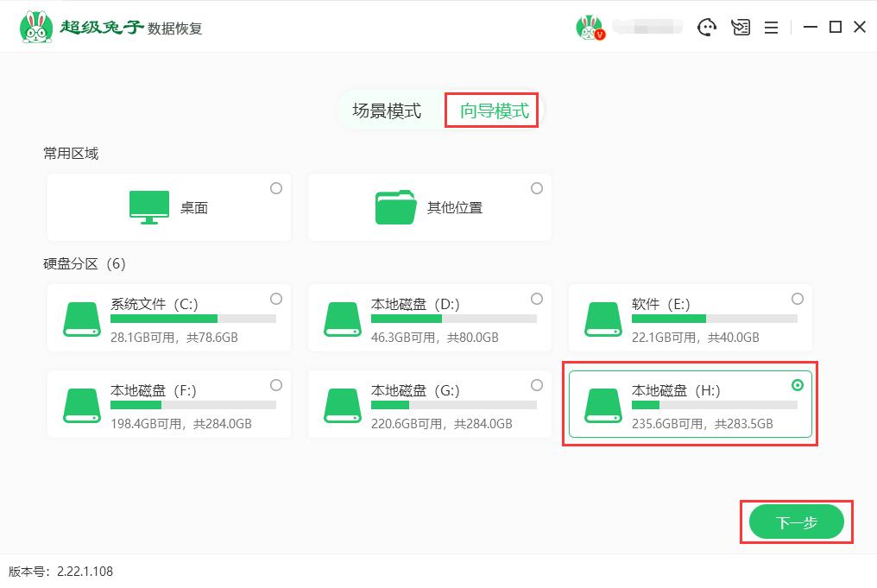Image resolution: width=877 pixels, height=588 pixels.
Task: Select the 其他位置 radio button
Action: 537,188
